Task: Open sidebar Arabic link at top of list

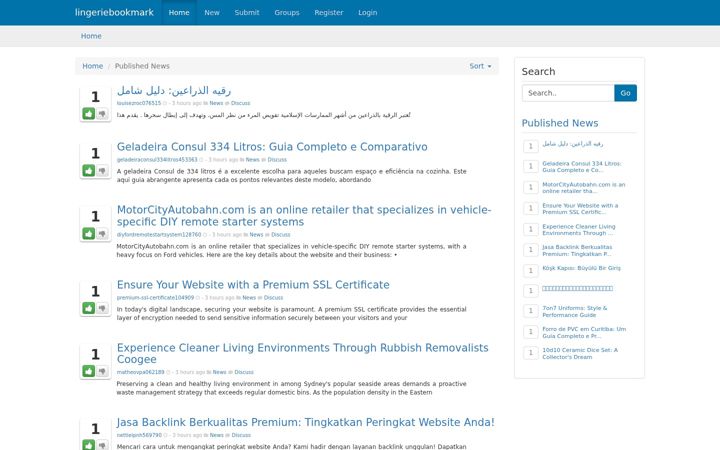Action: click(x=573, y=144)
